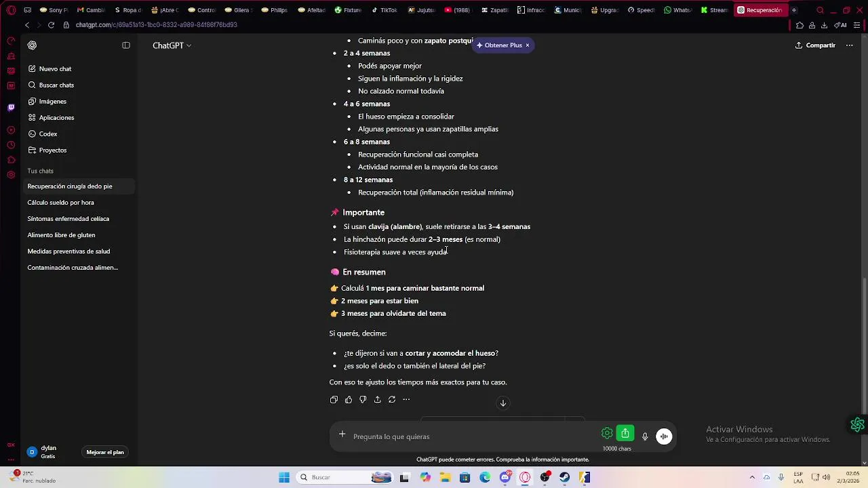Screen dimensions: 868x488
Task: Open Opera browser AI button in toolbar
Action: [x=840, y=25]
